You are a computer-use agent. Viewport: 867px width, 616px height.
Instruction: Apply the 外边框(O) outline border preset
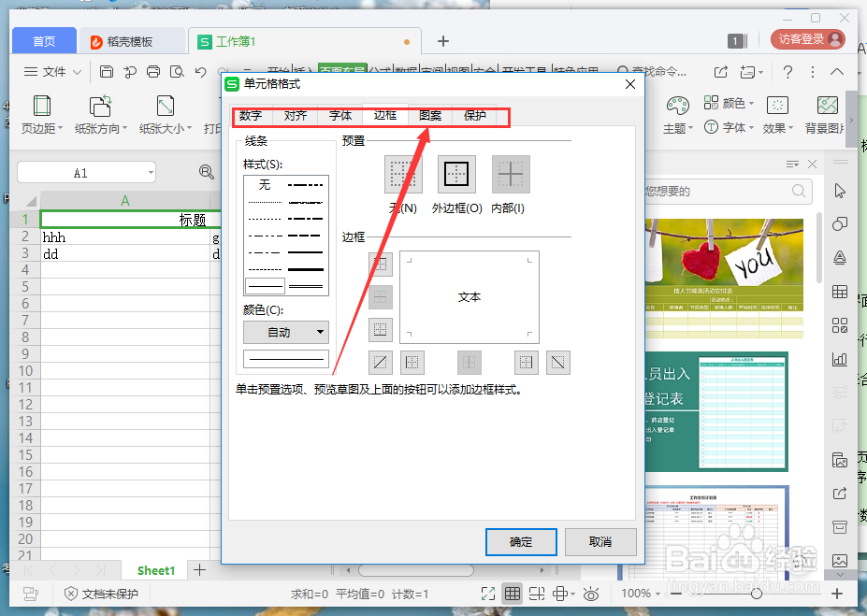pyautogui.click(x=456, y=174)
